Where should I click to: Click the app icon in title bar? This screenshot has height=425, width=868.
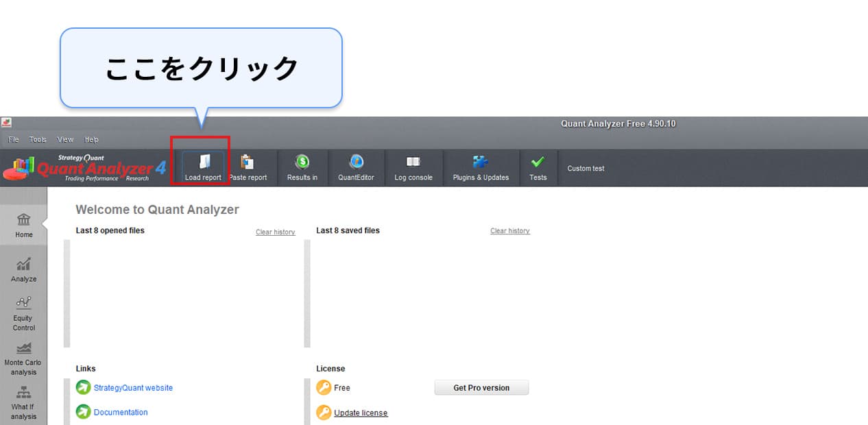(x=6, y=123)
